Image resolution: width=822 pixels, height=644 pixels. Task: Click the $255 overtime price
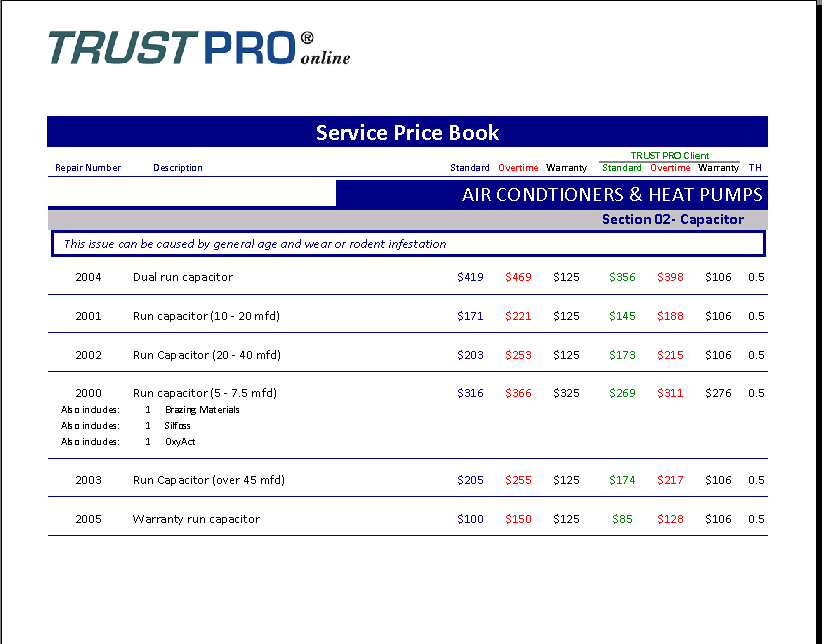pos(518,480)
